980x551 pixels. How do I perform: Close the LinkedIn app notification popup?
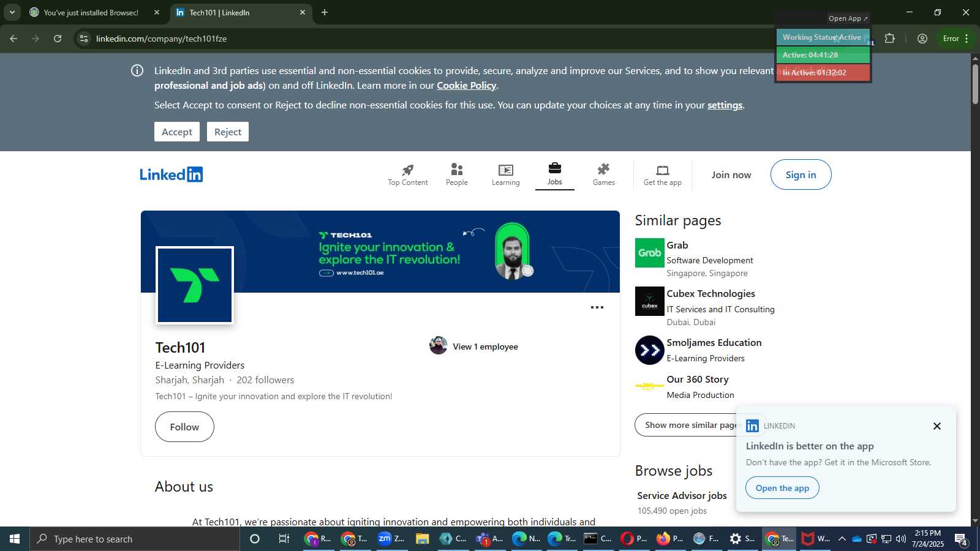pyautogui.click(x=937, y=426)
